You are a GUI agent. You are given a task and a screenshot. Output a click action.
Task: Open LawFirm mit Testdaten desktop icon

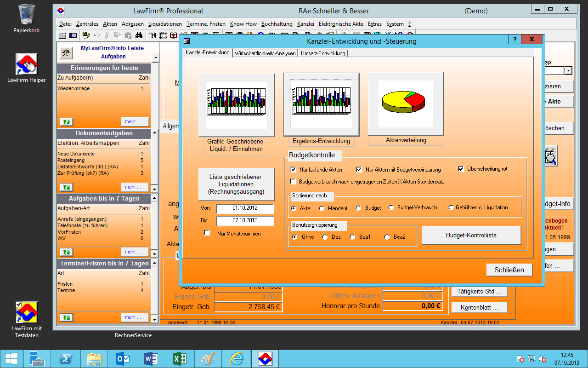26,320
